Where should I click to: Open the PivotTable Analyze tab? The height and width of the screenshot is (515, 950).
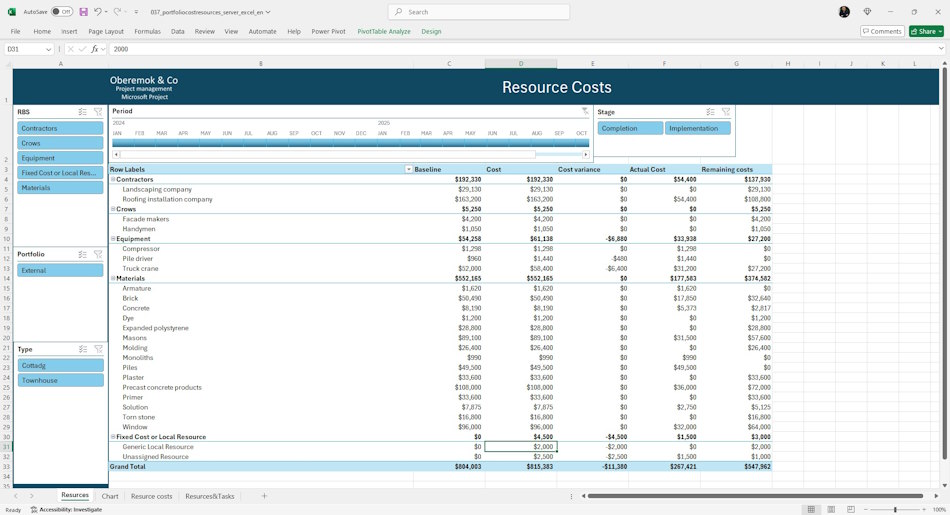click(x=384, y=32)
